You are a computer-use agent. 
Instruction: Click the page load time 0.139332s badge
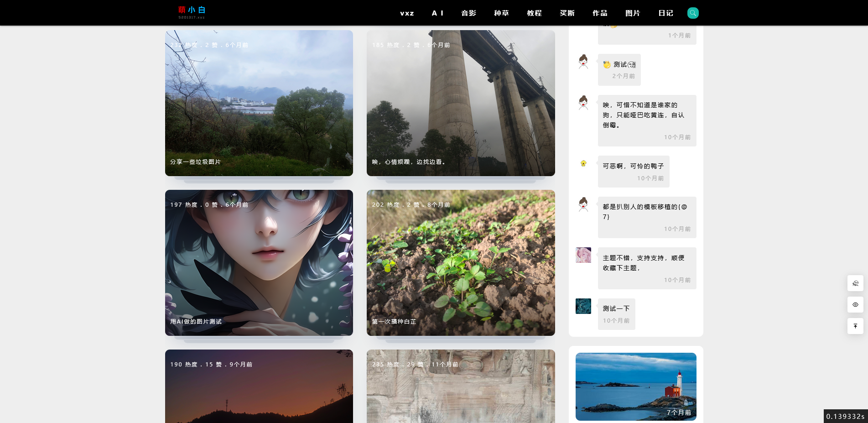point(846,416)
